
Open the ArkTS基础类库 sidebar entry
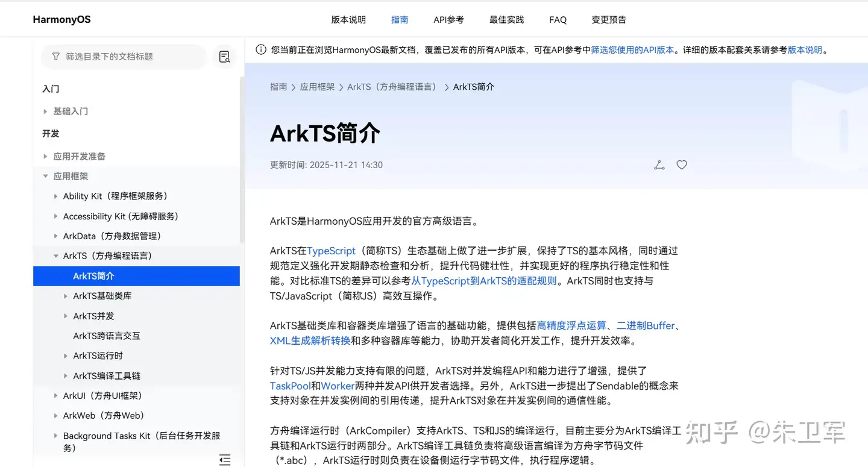tap(102, 296)
